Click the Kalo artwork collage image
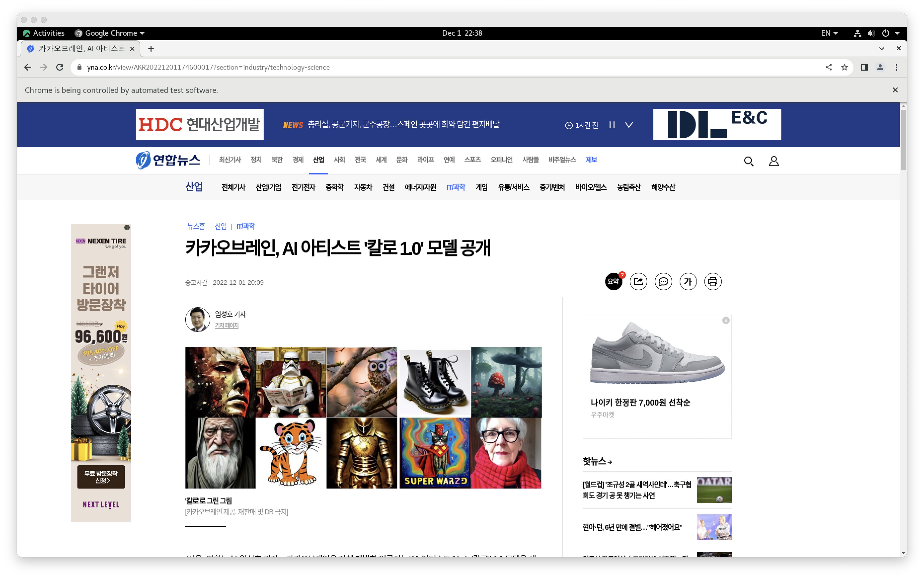924x578 pixels. tap(363, 417)
